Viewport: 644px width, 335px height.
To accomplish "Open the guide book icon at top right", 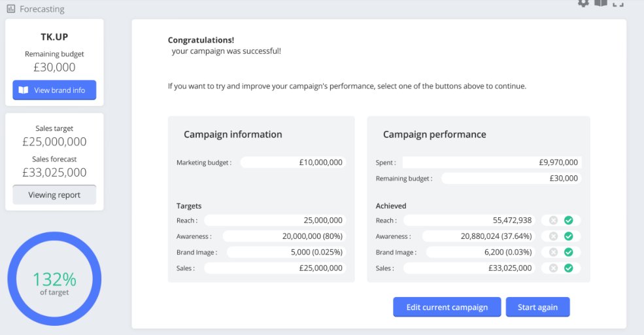I will (601, 3).
